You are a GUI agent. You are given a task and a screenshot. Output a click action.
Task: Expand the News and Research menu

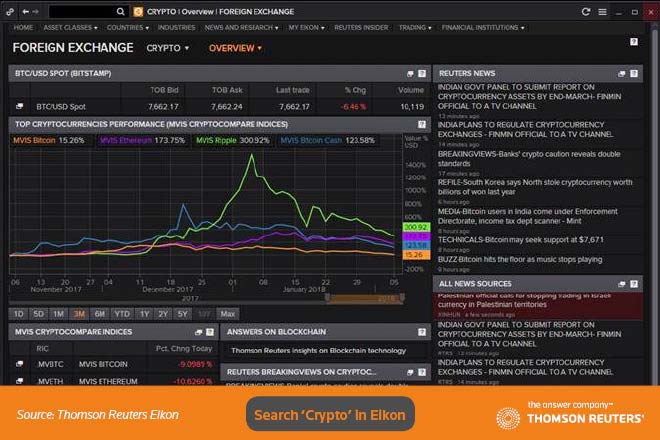coord(241,27)
